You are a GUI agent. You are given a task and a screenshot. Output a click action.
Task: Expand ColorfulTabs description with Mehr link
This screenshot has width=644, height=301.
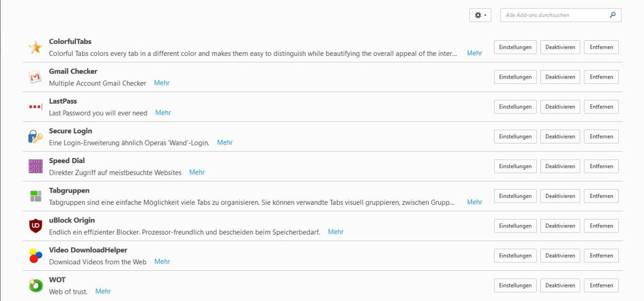pyautogui.click(x=474, y=53)
